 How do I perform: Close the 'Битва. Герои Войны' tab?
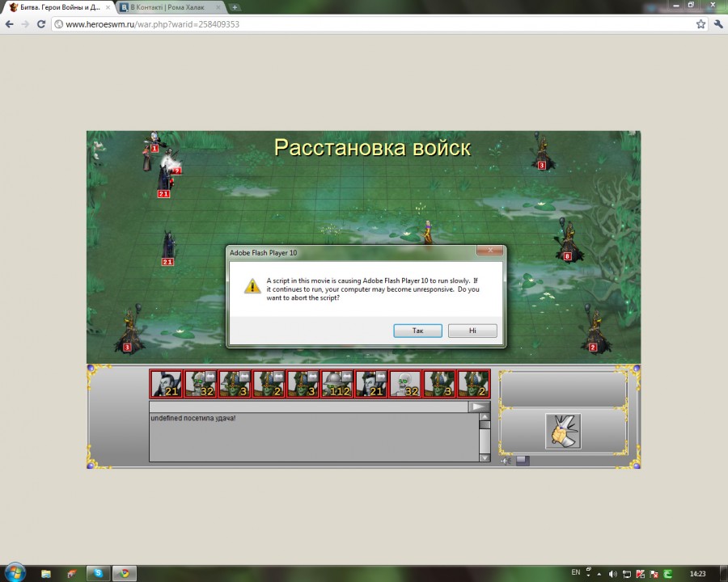108,7
